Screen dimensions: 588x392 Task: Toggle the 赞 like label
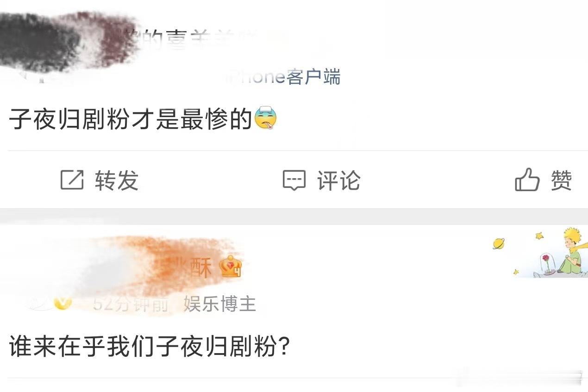pos(562,180)
